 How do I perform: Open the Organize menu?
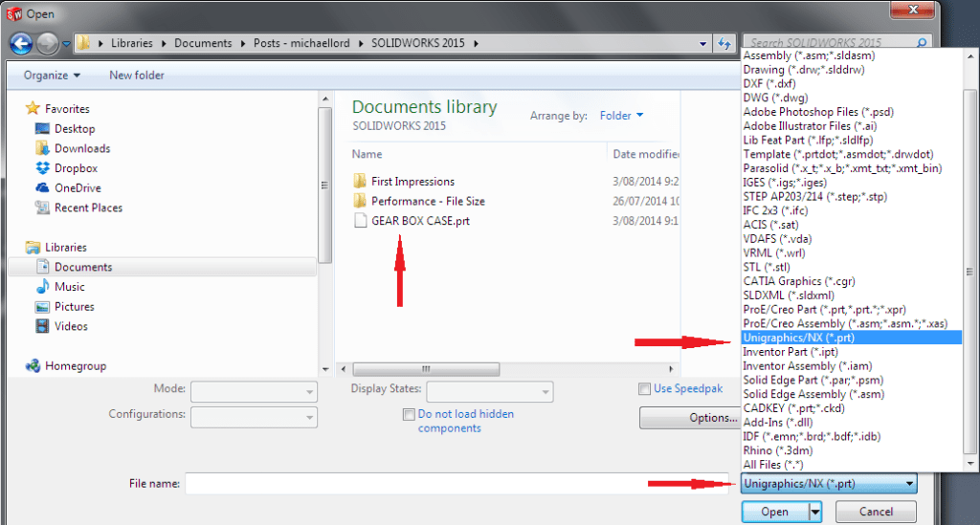[x=53, y=75]
